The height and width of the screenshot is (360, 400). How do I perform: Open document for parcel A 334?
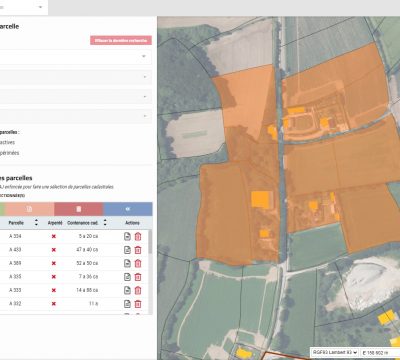(x=127, y=236)
